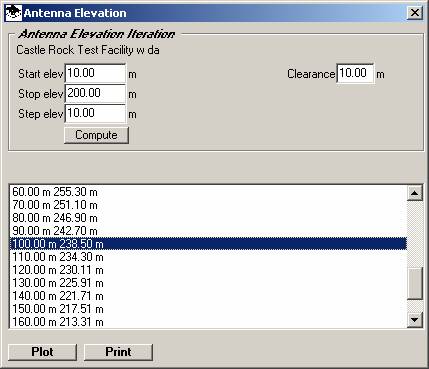Click the Step elev input field

pyautogui.click(x=95, y=113)
